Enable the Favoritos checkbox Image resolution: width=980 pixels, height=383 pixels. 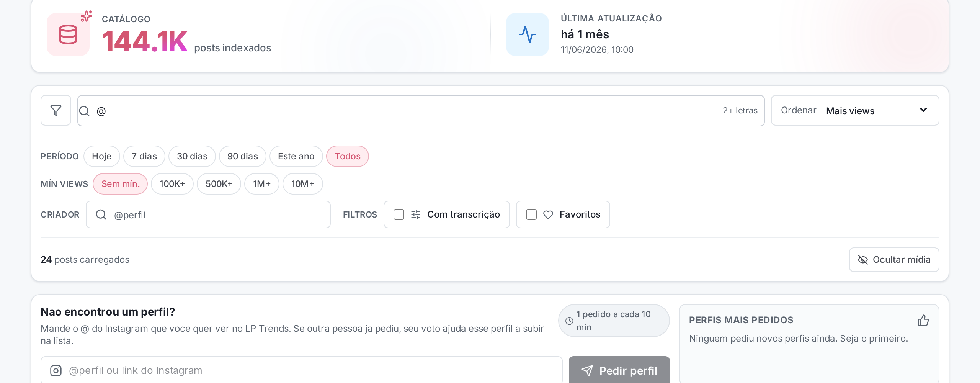(531, 214)
